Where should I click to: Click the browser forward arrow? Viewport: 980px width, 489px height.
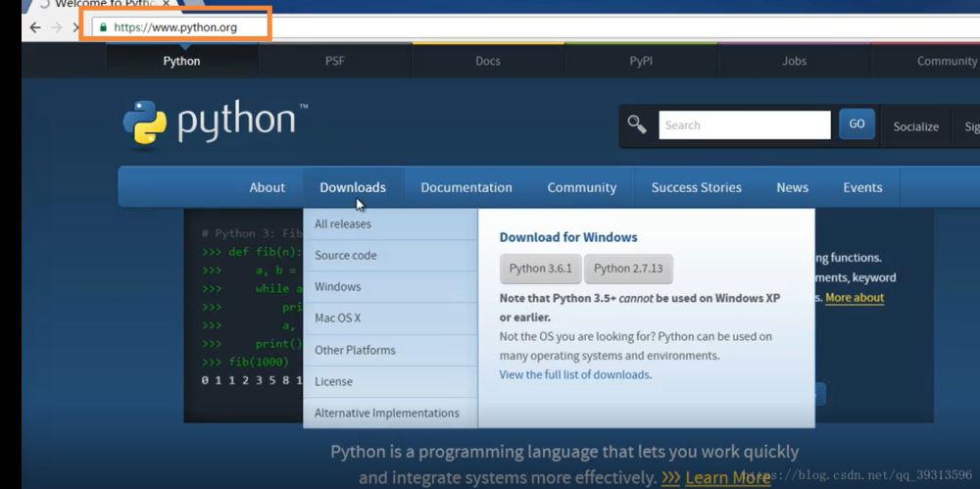click(56, 27)
